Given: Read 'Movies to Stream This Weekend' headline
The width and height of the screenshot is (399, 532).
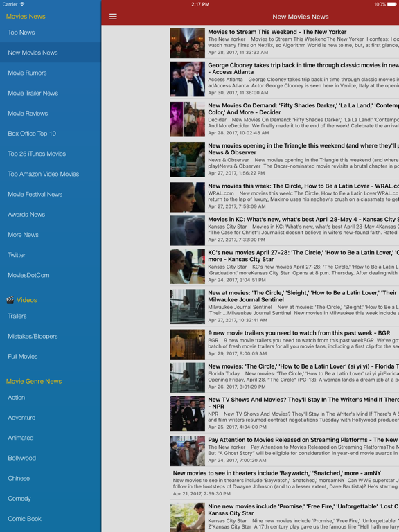Looking at the screenshot, I should pyautogui.click(x=277, y=32).
